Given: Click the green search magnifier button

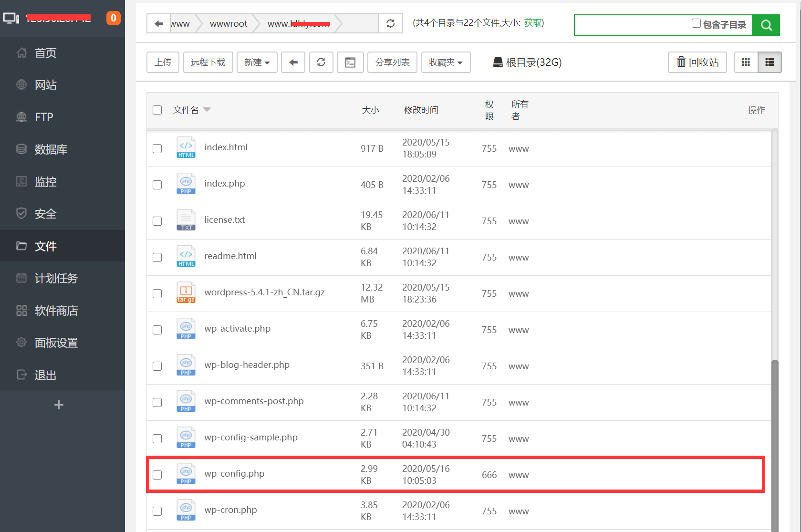Looking at the screenshot, I should click(766, 25).
